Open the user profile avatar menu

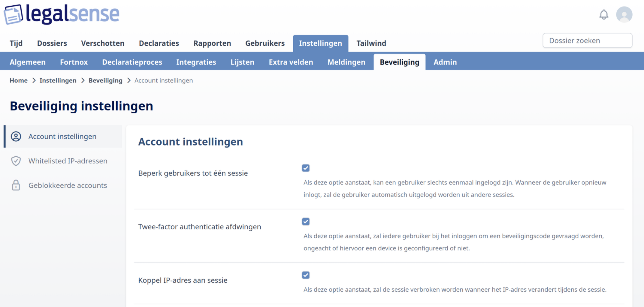click(x=624, y=14)
